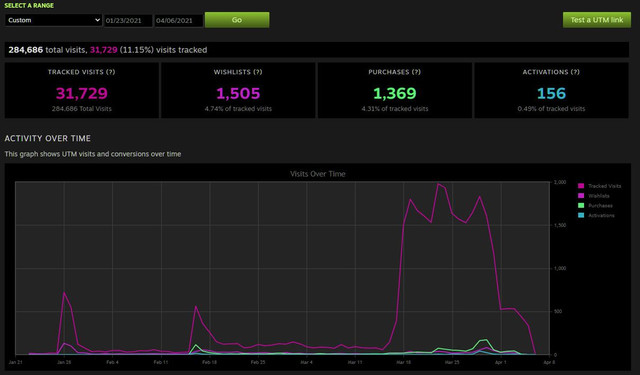Toggle the Wishlists legend swatch
This screenshot has height=375, width=640.
581,196
